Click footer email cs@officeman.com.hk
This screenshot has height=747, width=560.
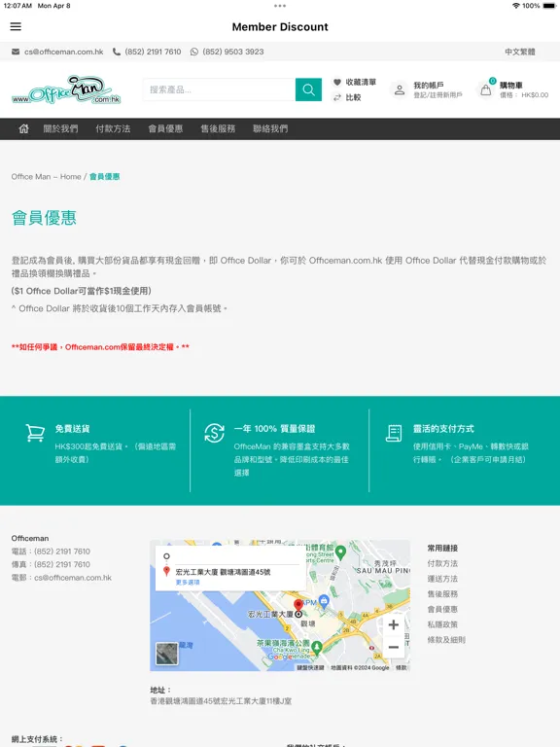(73, 578)
